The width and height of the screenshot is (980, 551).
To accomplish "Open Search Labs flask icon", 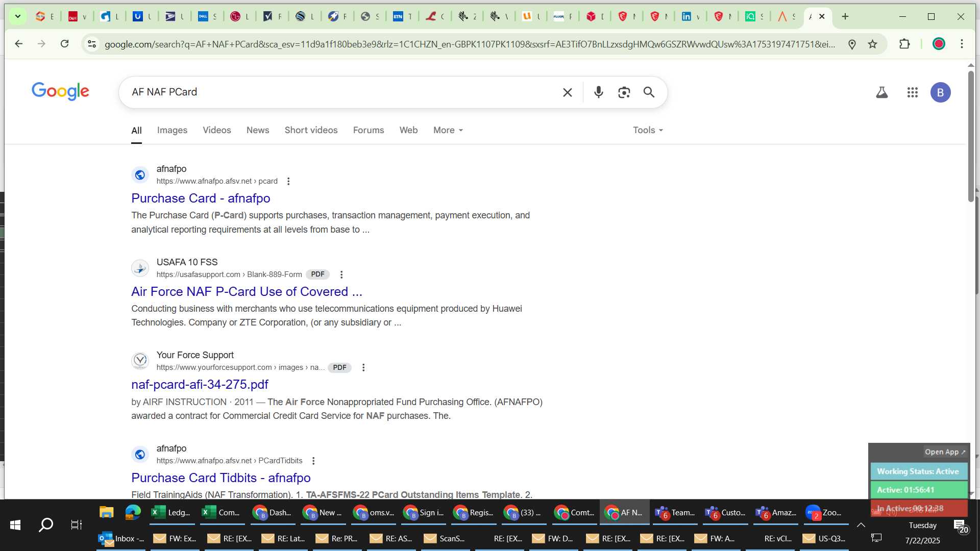I will coord(882,92).
